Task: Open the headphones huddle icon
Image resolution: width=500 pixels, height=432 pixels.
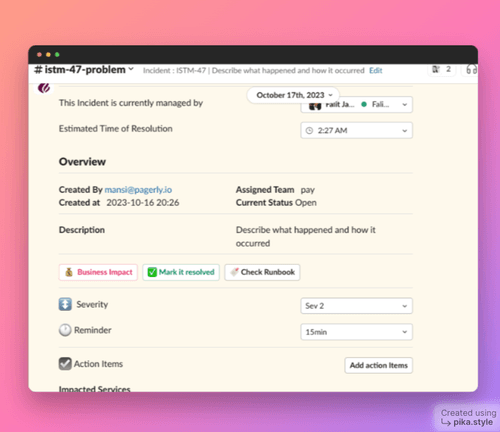Action: pyautogui.click(x=471, y=69)
